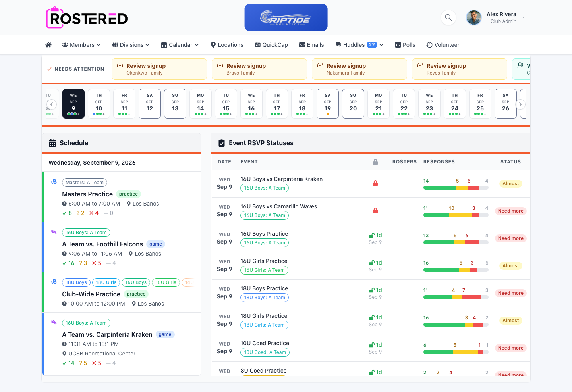The image size is (572, 392).
Task: Click the Riptide Aquatics banner logo
Action: click(286, 17)
